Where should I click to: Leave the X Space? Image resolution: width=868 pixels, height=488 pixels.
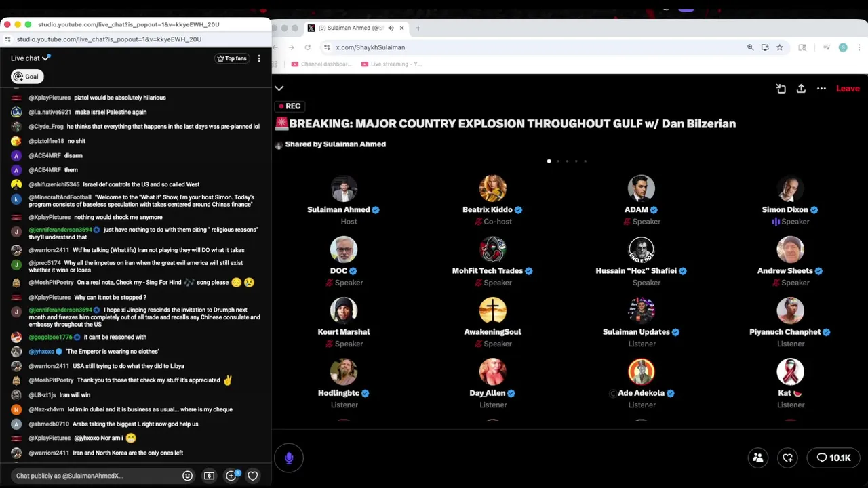click(x=848, y=89)
